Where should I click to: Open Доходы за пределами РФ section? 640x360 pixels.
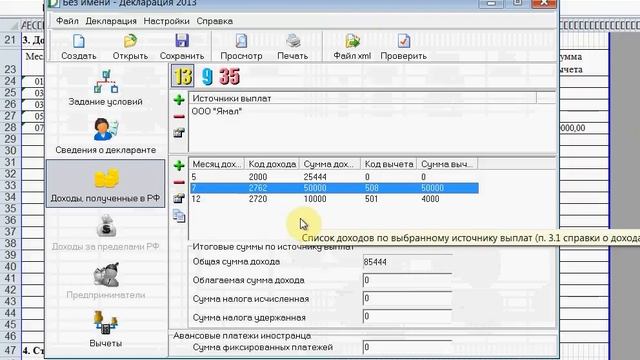[106, 233]
